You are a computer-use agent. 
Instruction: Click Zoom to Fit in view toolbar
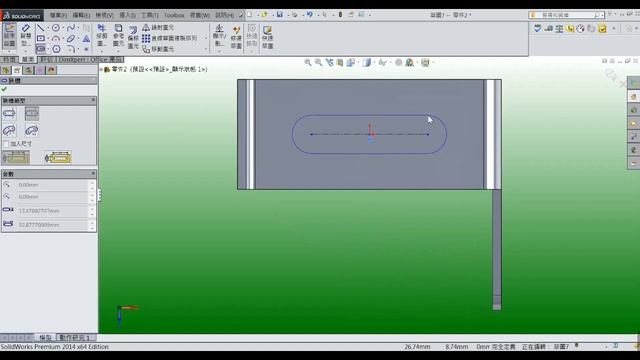coord(308,62)
